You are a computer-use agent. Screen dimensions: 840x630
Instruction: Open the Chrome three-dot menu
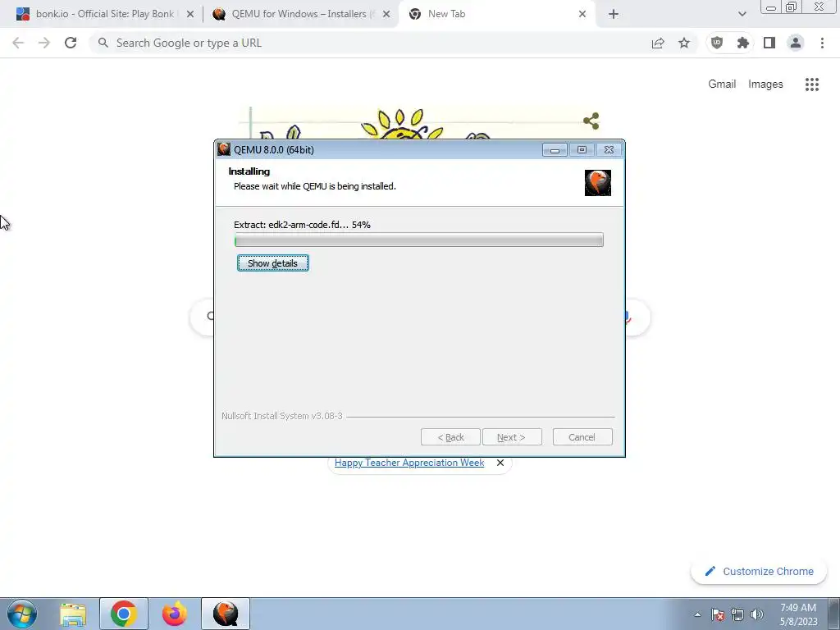click(822, 43)
